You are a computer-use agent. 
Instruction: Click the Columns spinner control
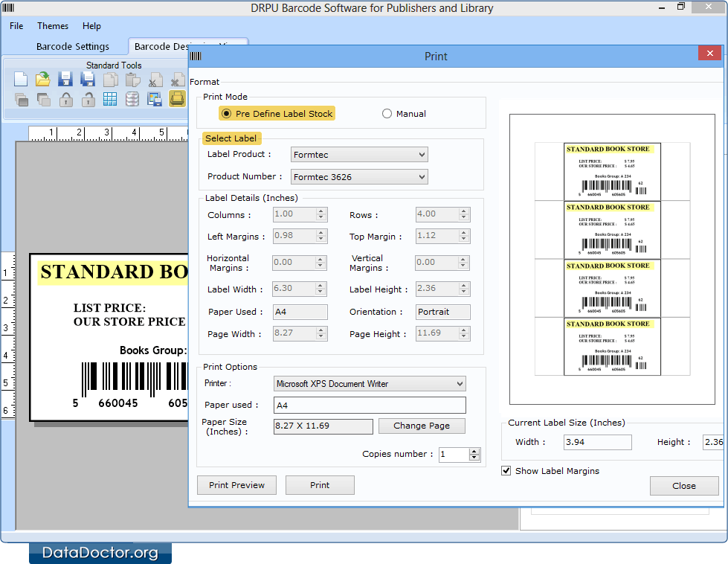coord(320,214)
